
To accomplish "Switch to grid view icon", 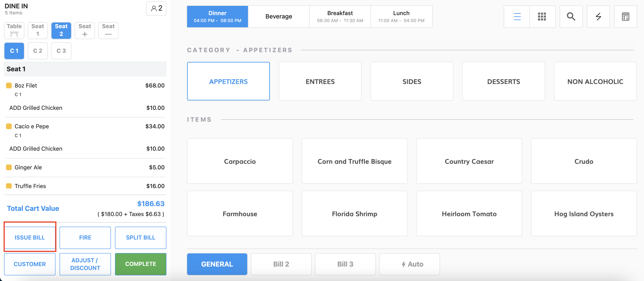I will coord(542,16).
